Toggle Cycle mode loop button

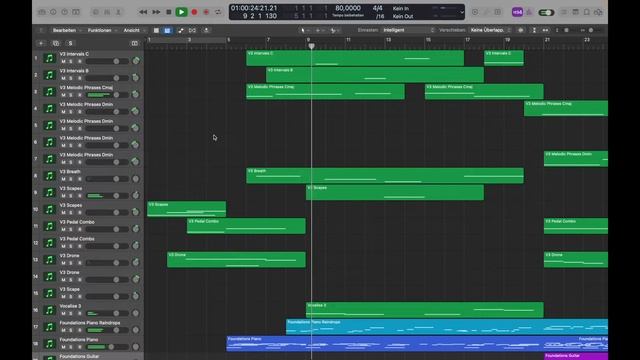click(218, 12)
